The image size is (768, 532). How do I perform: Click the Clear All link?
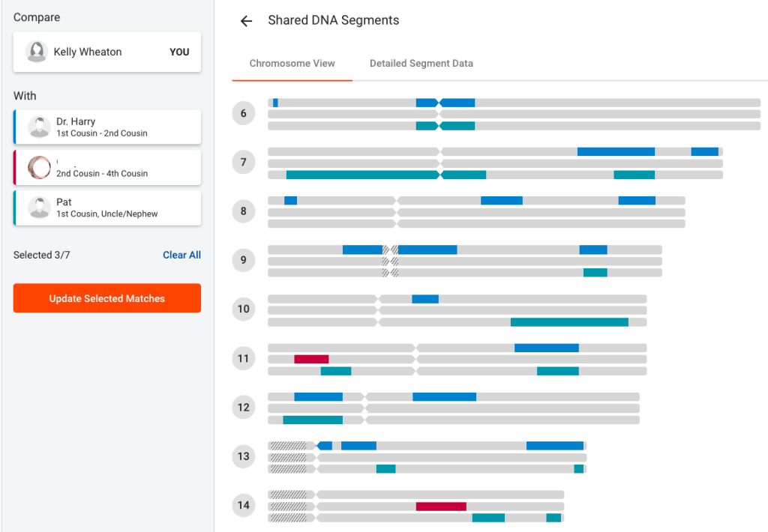pyautogui.click(x=181, y=256)
